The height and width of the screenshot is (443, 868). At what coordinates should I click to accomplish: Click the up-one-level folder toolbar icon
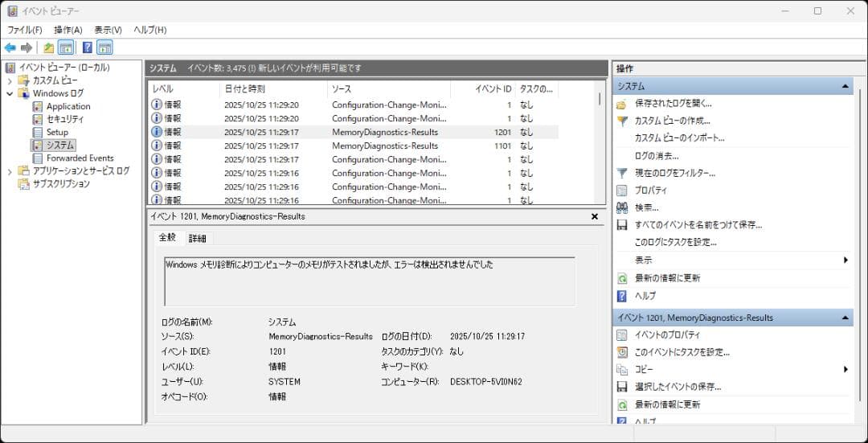tap(49, 47)
